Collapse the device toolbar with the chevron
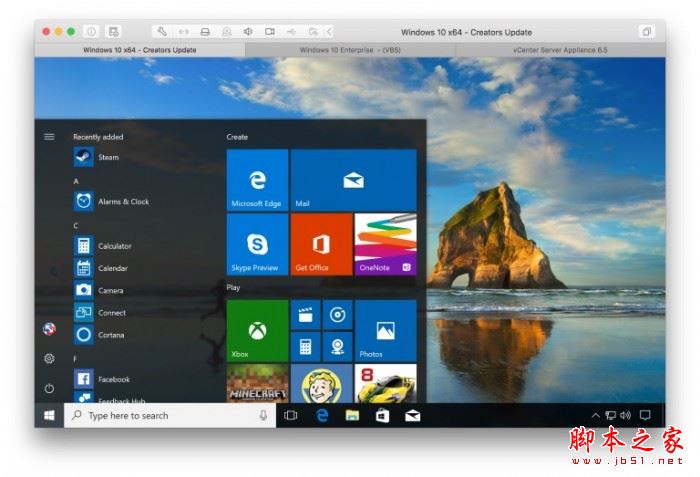The height and width of the screenshot is (477, 700). click(x=329, y=32)
